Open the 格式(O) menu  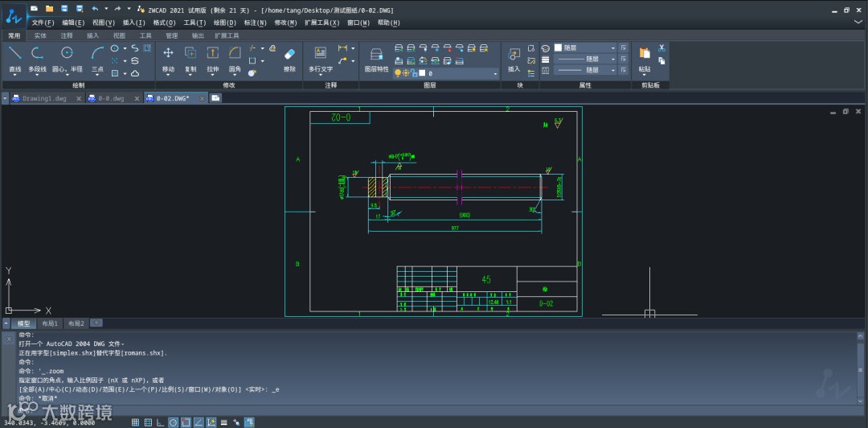pos(164,23)
